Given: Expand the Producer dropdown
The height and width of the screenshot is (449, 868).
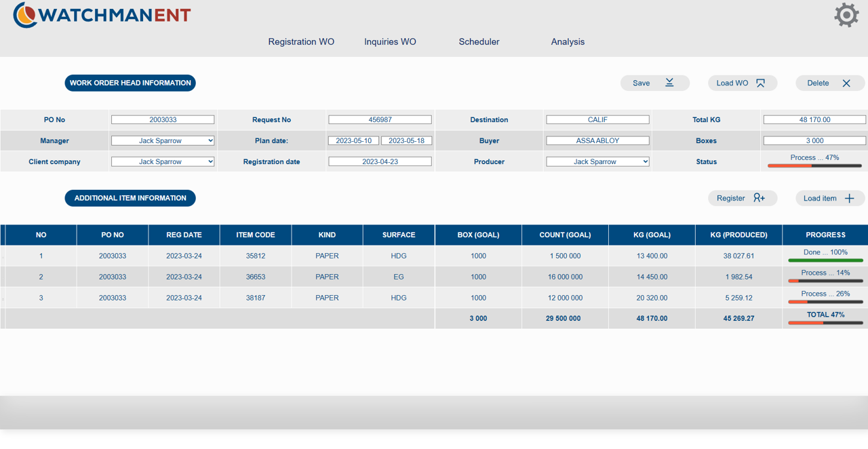Looking at the screenshot, I should tap(597, 161).
